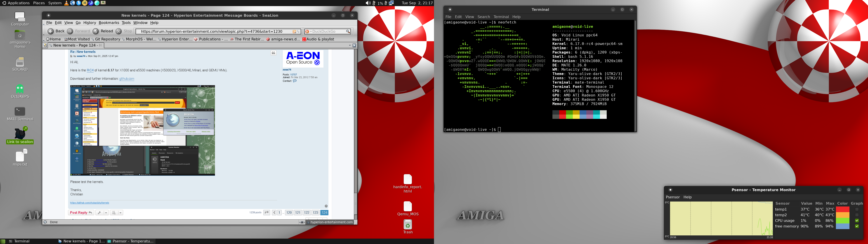
Task: Open the Psensor menu in Psensor window
Action: 672,197
